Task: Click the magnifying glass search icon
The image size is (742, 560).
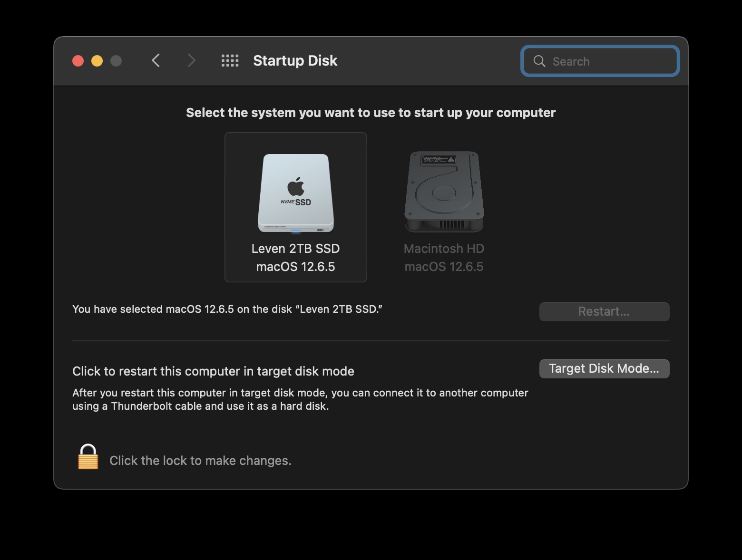Action: coord(539,61)
